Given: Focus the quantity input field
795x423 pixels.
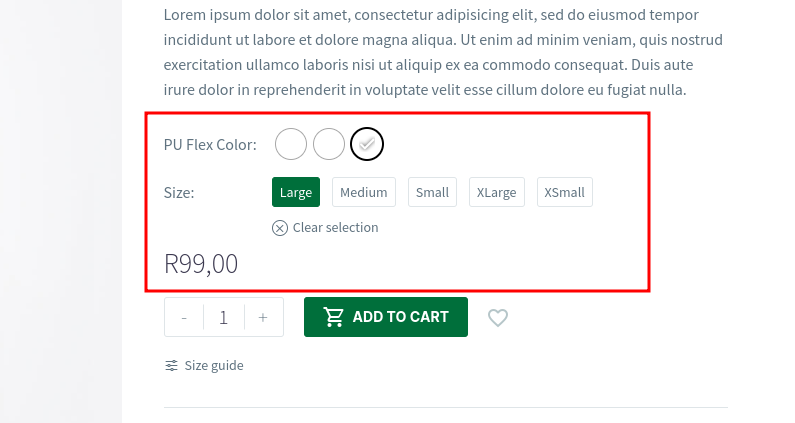Looking at the screenshot, I should click(x=224, y=318).
